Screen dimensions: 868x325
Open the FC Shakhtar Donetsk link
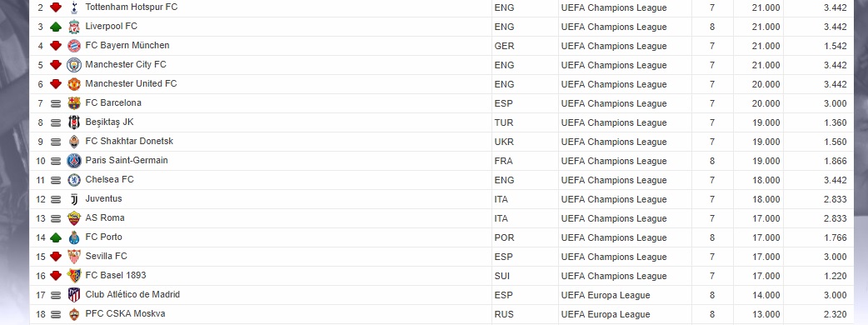tap(129, 141)
